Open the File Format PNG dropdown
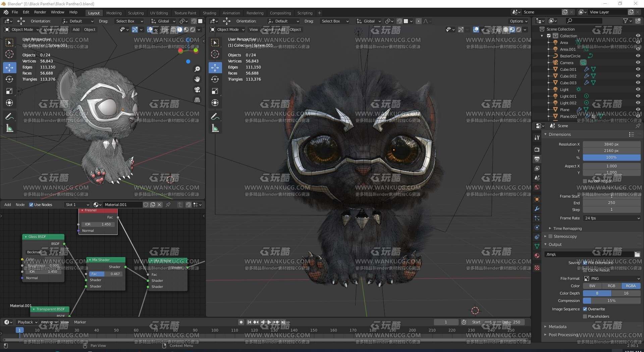The width and height of the screenshot is (644, 352). pyautogui.click(x=612, y=279)
